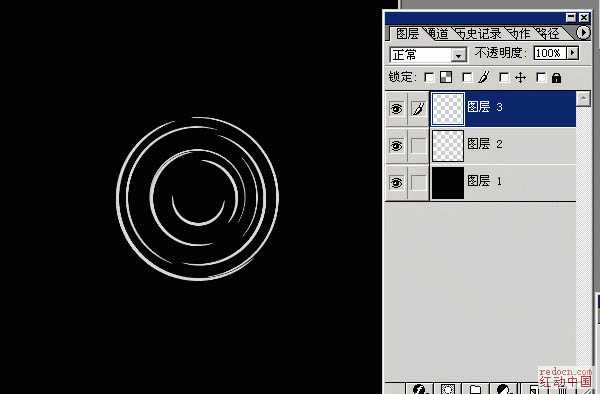The image size is (600, 394).
Task: Enable lock transparent pixels checkbox
Action: [429, 78]
